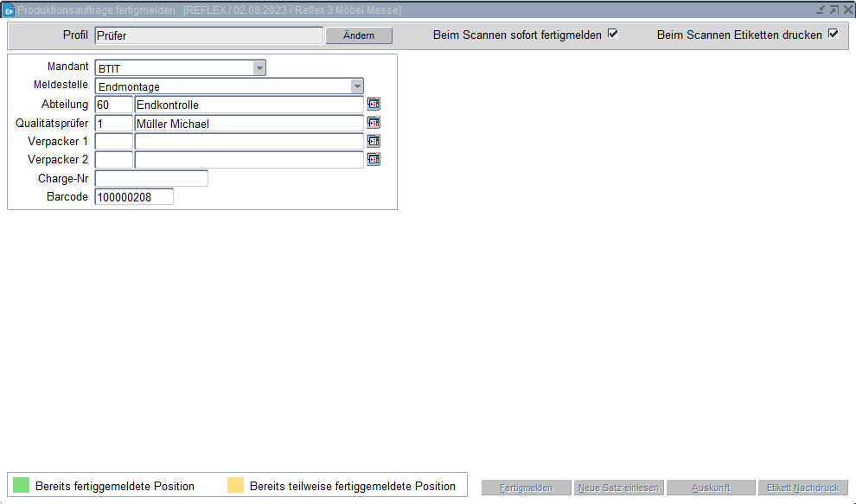Image resolution: width=856 pixels, height=504 pixels.
Task: Click the yellow legend color swatch
Action: point(235,485)
